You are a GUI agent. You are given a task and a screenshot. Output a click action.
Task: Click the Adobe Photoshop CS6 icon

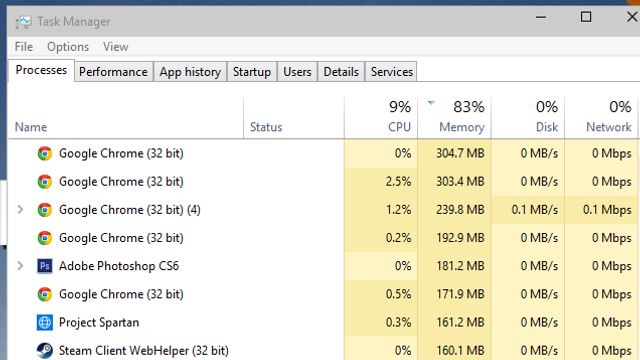coord(44,266)
